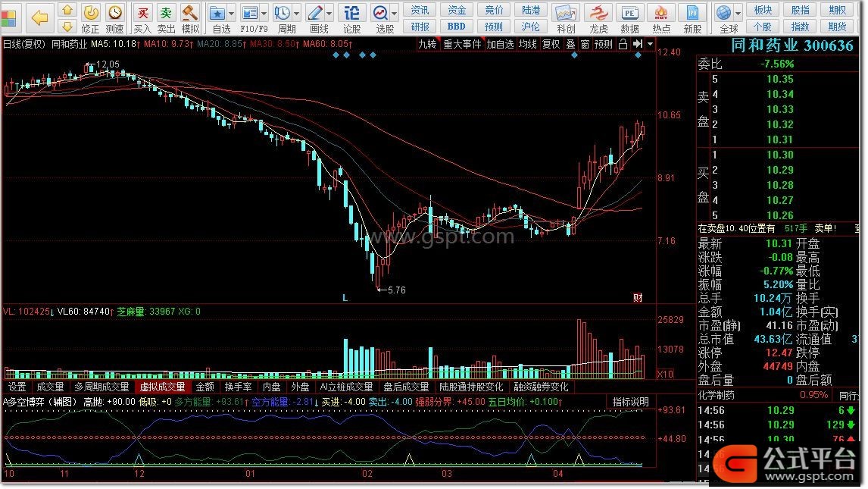This screenshot has width=868, height=489.
Task: Click sell level 5 price 10.35
Action: [779, 79]
